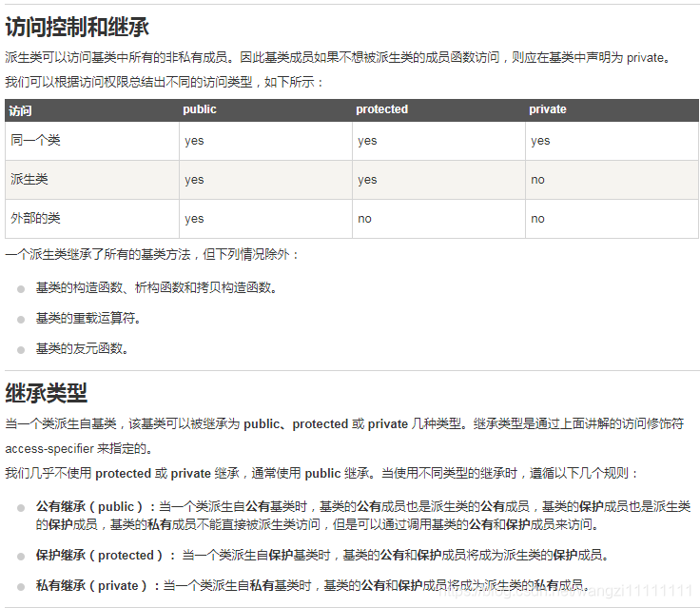700x608 pixels.
Task: Click bullet item 基类的构造函数、析构函数和拷贝构造函数
Action: [x=157, y=287]
